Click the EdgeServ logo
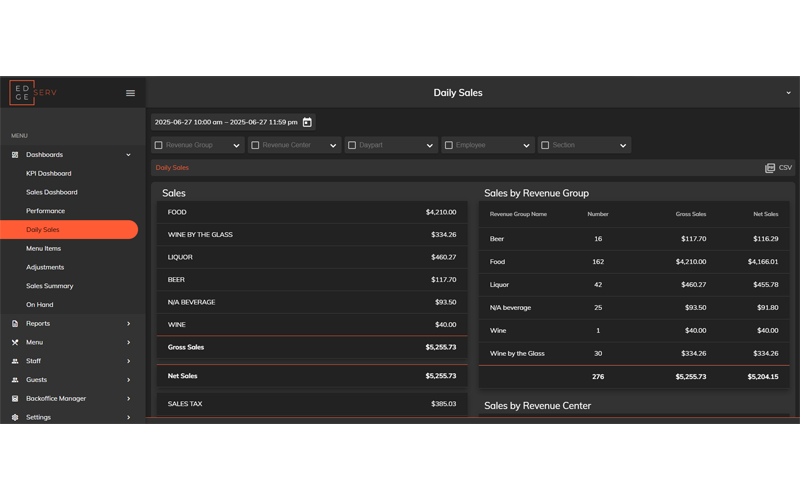The image size is (800, 500). click(34, 92)
